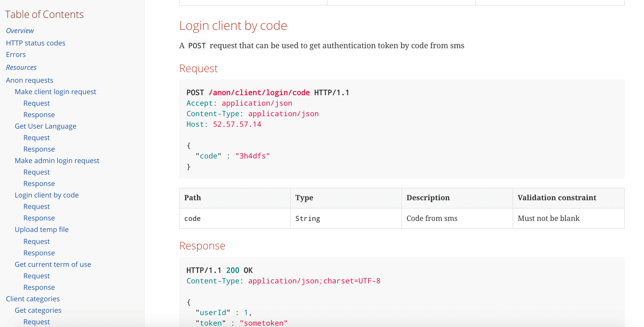The image size is (644, 327).
Task: Jump to the Upload temp file section
Action: (x=41, y=229)
